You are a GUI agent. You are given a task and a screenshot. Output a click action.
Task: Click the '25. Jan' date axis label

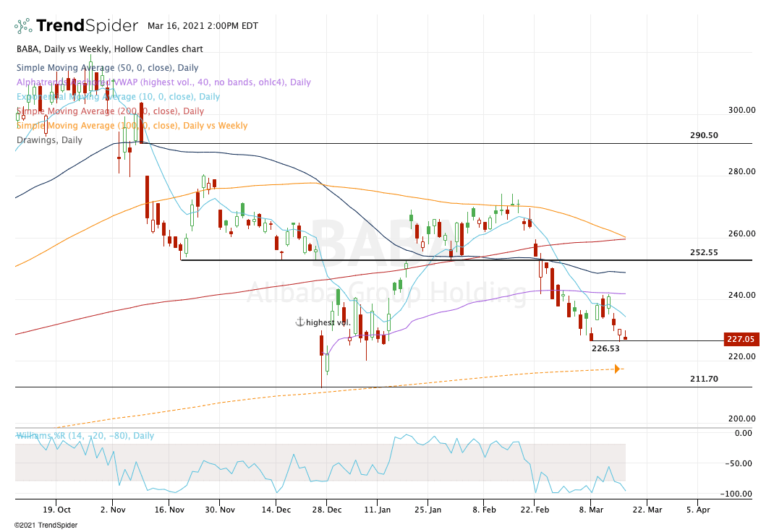(x=428, y=510)
